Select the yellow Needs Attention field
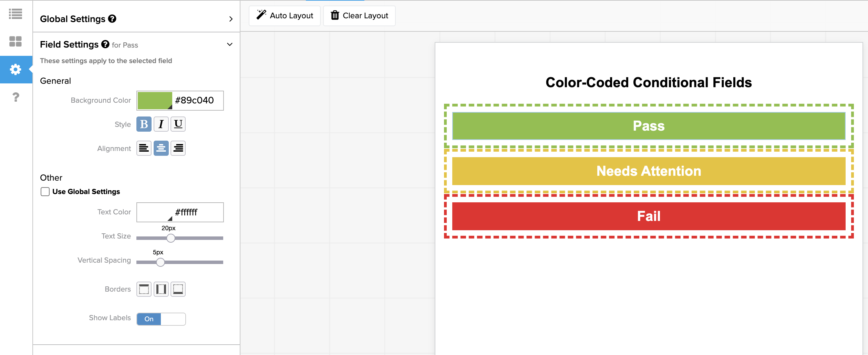 [649, 171]
